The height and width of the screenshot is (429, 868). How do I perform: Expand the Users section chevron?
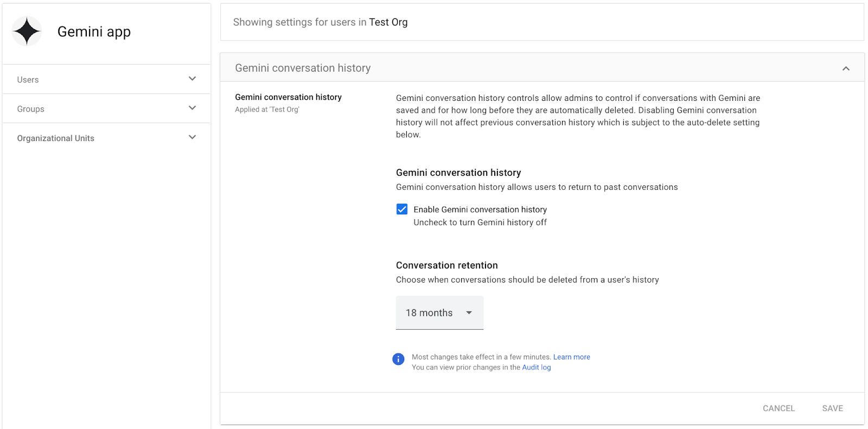pyautogui.click(x=192, y=79)
